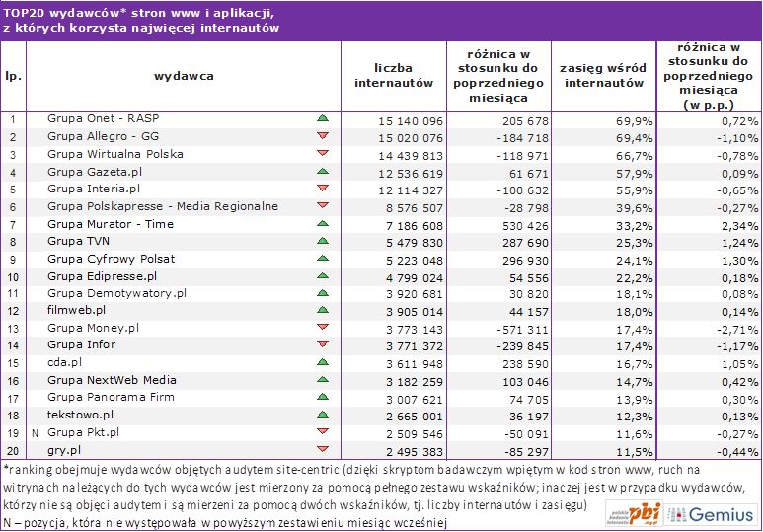Click the green up arrow for Grupa NextWeb Media

point(323,380)
